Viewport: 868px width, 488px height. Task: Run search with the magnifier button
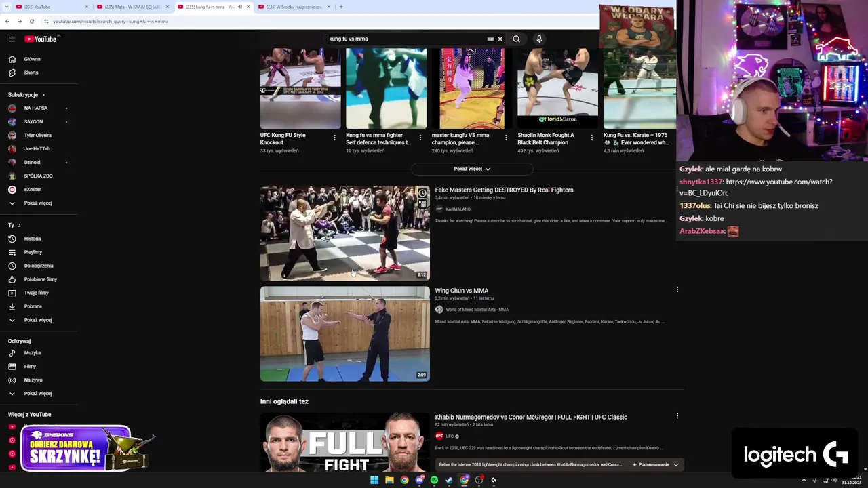[x=517, y=39]
